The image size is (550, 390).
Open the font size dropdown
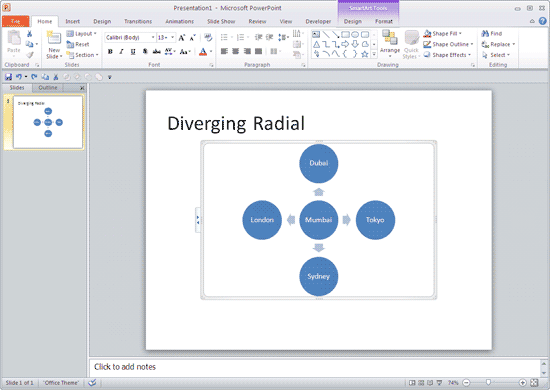[x=172, y=37]
